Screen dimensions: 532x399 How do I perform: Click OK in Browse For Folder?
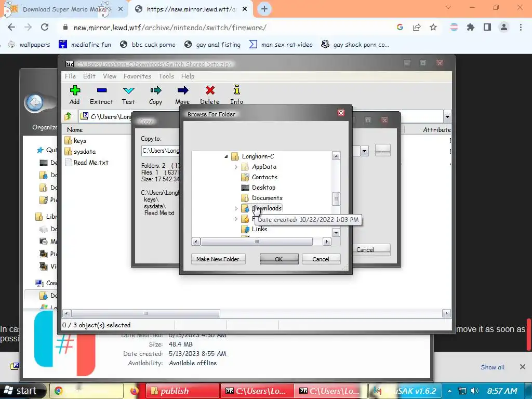click(x=279, y=259)
